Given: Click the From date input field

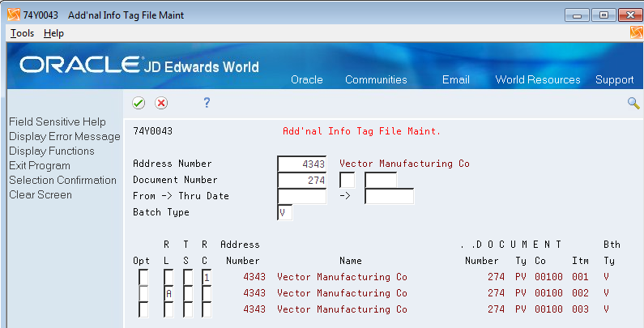Looking at the screenshot, I should (x=302, y=196).
